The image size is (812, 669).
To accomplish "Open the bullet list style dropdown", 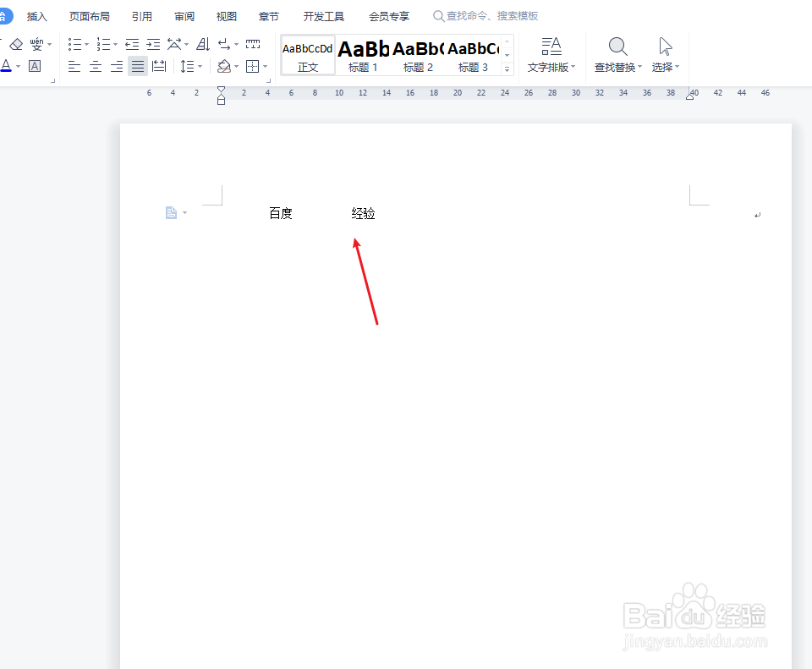I will click(x=86, y=45).
